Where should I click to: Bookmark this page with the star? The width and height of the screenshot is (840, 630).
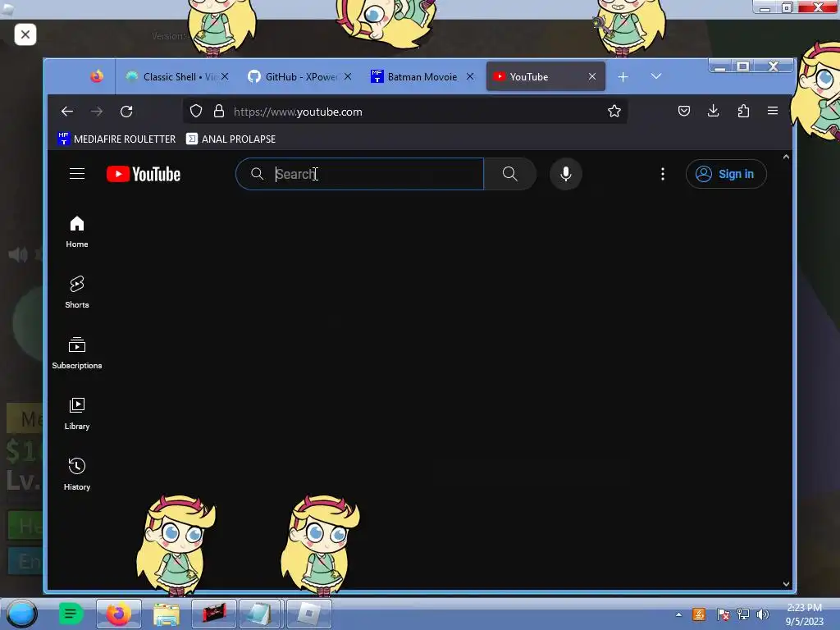(x=614, y=112)
